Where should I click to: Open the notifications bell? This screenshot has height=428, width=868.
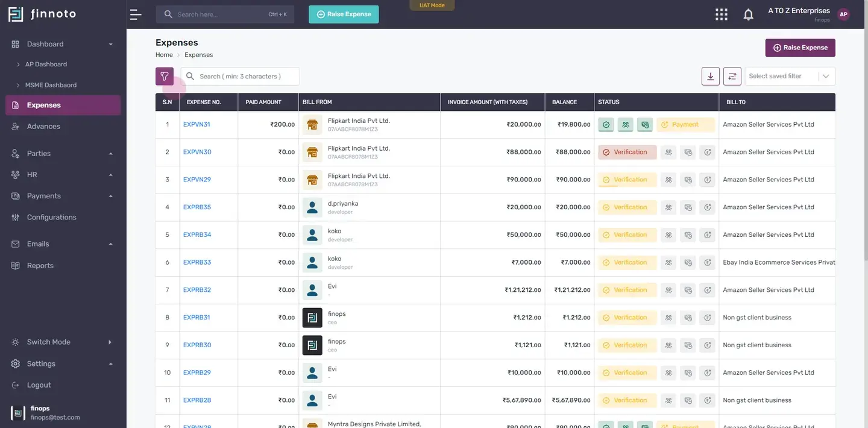tap(748, 14)
